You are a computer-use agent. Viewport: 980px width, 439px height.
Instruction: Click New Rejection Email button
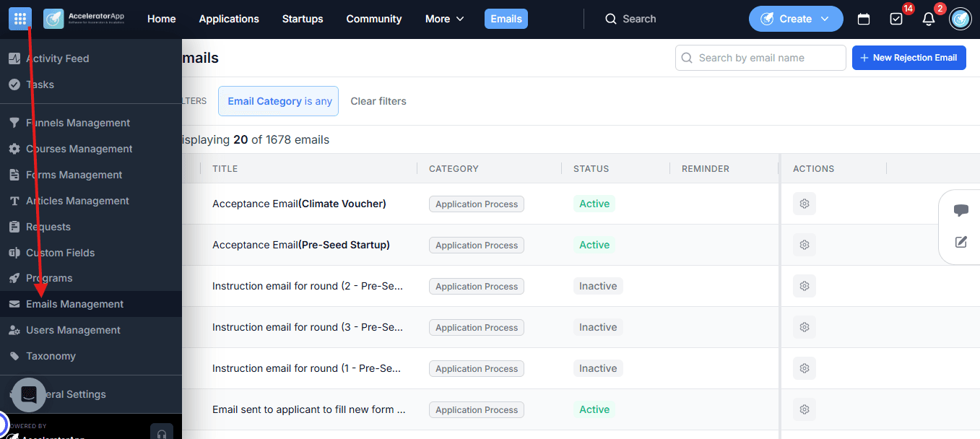pos(909,58)
